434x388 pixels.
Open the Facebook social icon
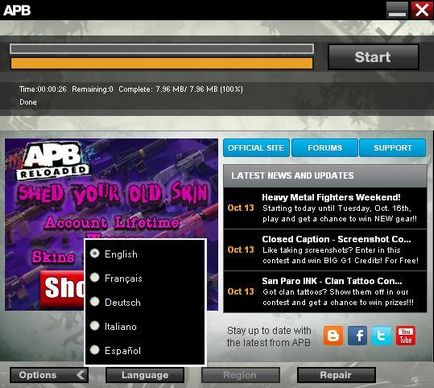coord(357,335)
